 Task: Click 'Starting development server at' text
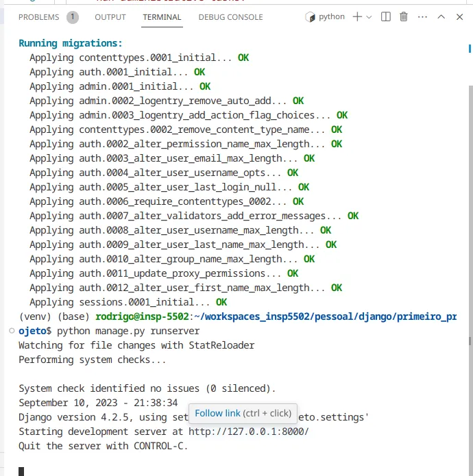pyautogui.click(x=101, y=431)
